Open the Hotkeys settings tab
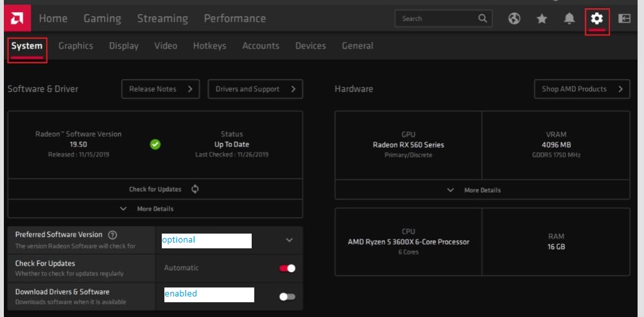The image size is (644, 317). pyautogui.click(x=209, y=46)
